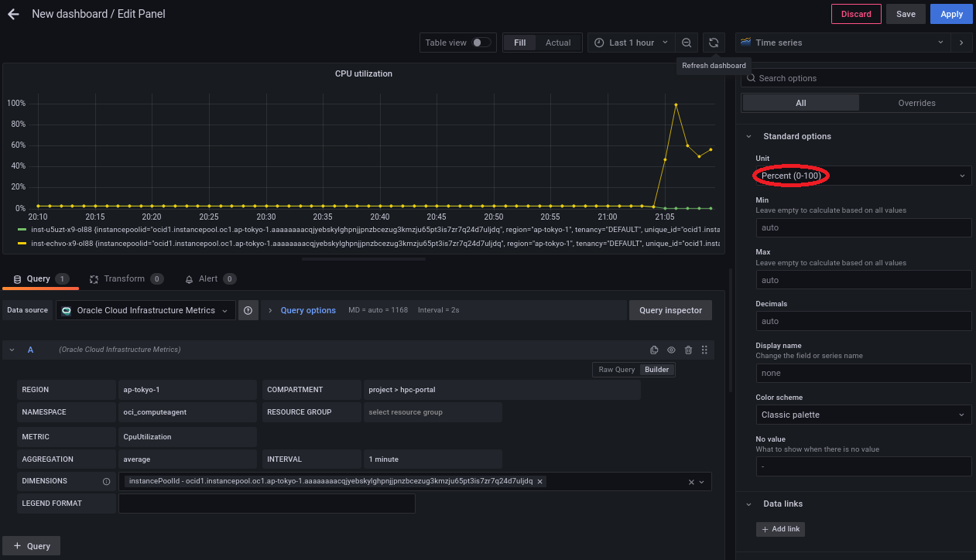
Task: Open the Last 1 hour time picker
Action: point(631,43)
